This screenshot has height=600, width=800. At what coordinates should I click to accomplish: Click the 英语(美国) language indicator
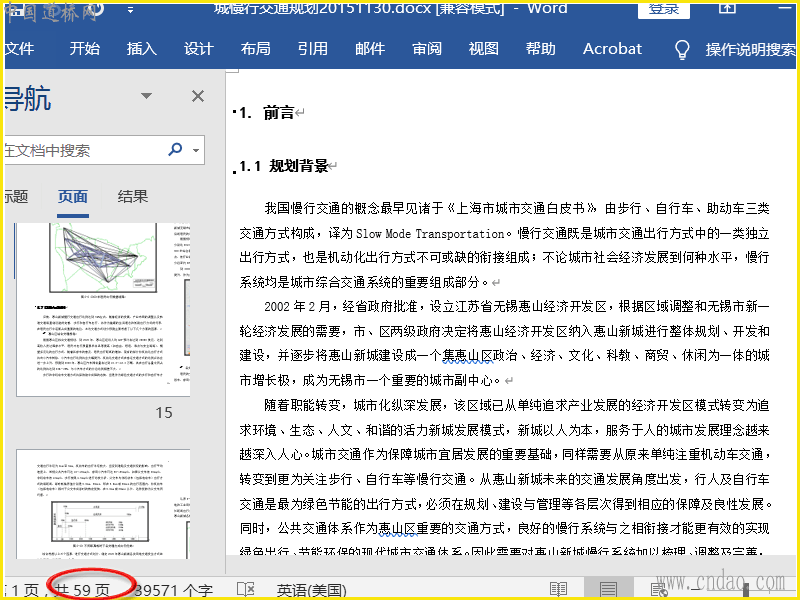[x=312, y=590]
